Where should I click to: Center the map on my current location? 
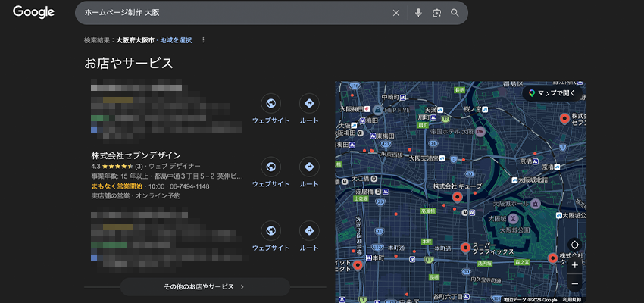pos(574,245)
